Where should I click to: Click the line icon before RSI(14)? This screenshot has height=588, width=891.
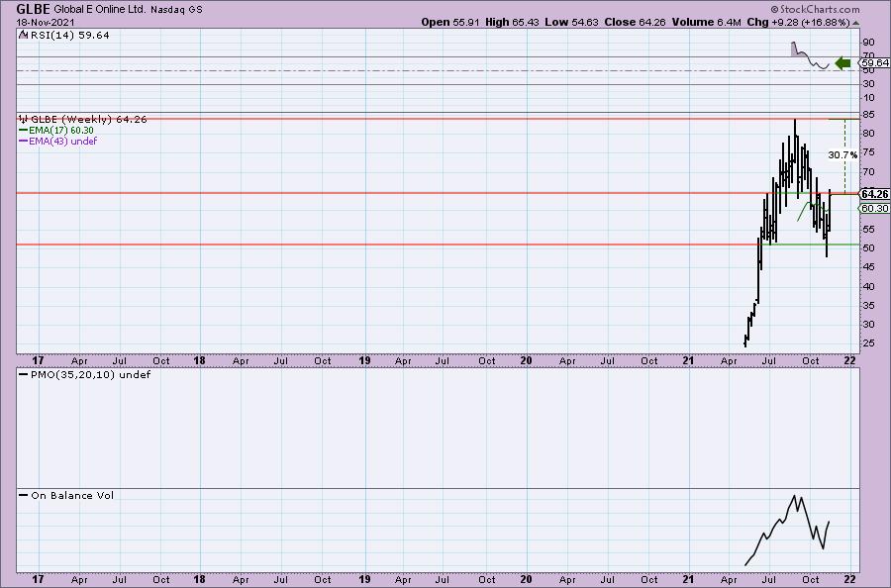(23, 35)
